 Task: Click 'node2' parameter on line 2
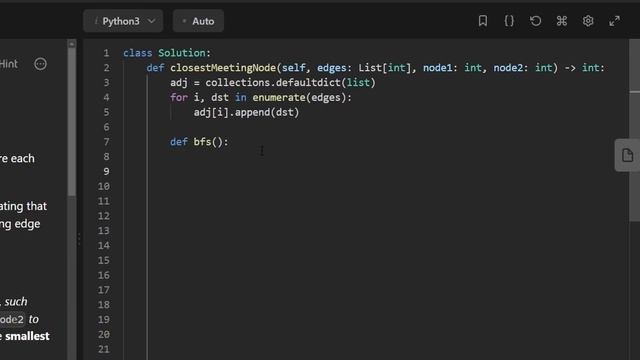508,68
